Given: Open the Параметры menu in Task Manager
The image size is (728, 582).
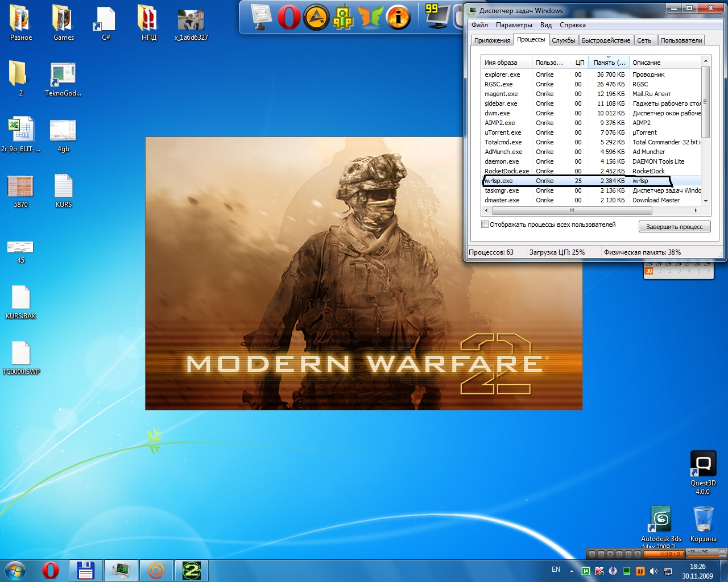Looking at the screenshot, I should pyautogui.click(x=514, y=25).
